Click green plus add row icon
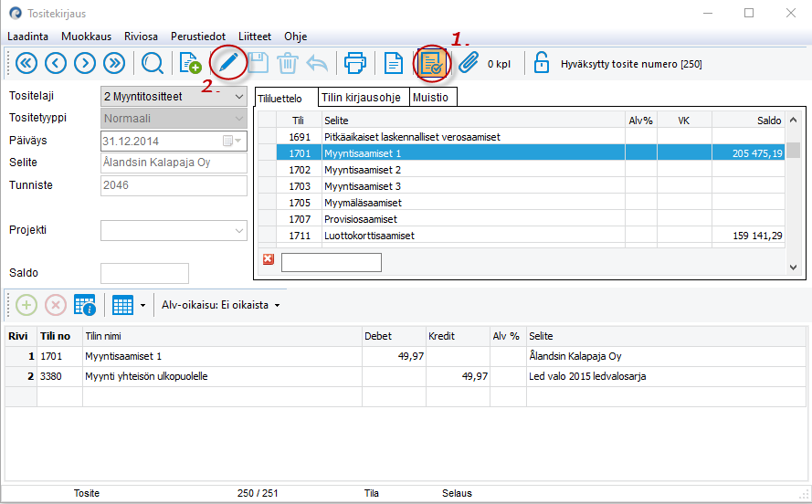The image size is (812, 504). click(x=26, y=305)
